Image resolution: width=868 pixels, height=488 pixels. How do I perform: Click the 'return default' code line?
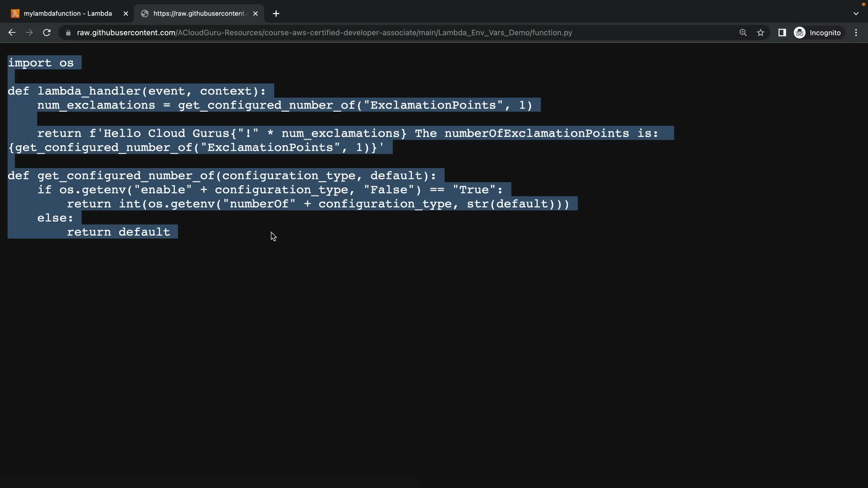(118, 232)
